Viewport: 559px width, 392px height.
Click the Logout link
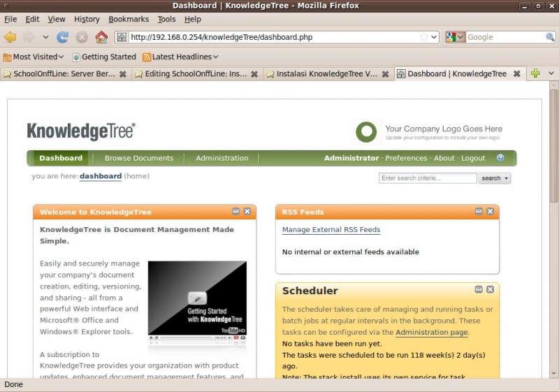(473, 158)
